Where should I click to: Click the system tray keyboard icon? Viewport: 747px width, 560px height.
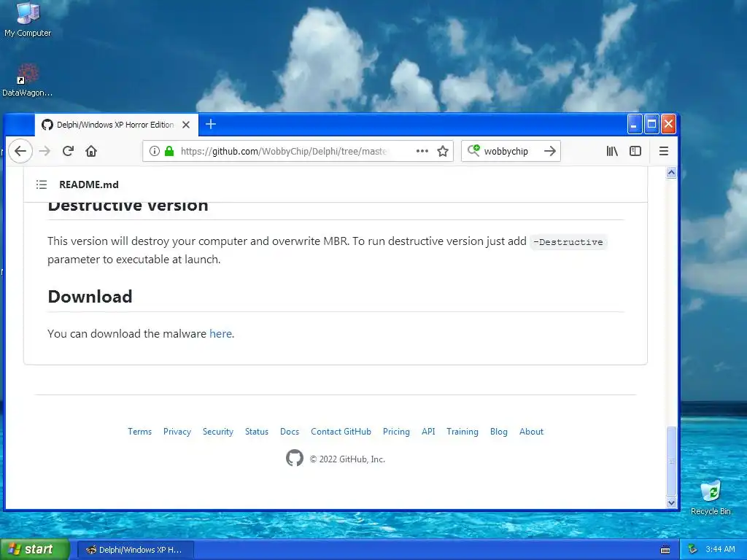(x=665, y=550)
